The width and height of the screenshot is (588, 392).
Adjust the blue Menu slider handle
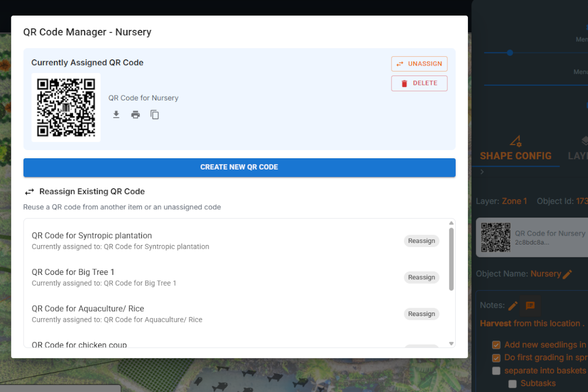click(510, 52)
